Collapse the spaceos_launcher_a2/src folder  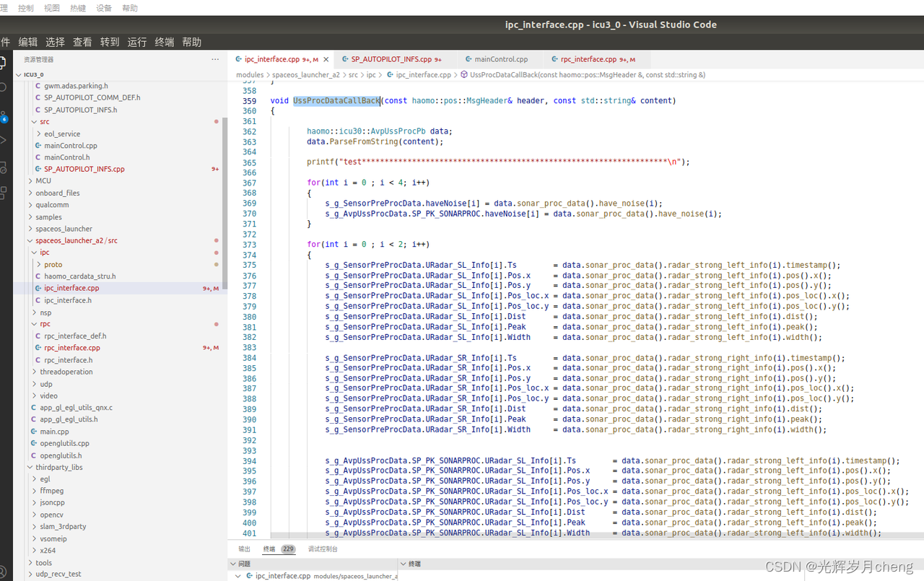point(119,240)
